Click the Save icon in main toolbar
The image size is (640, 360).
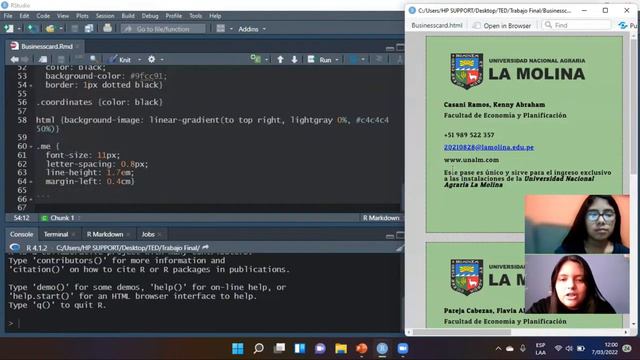click(x=75, y=29)
